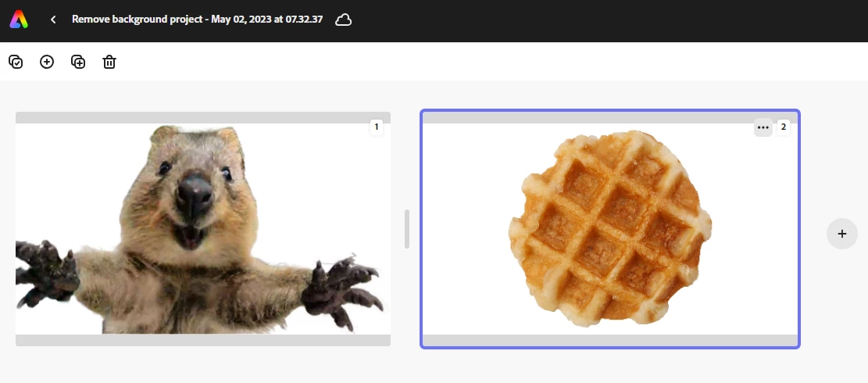Click the page number 1 badge
Image resolution: width=868 pixels, height=383 pixels.
click(377, 127)
